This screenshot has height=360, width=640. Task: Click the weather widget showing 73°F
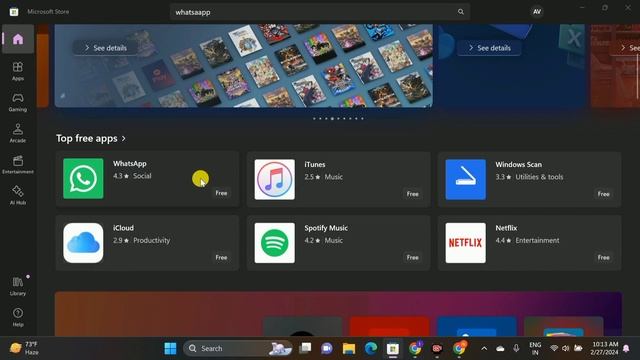24,348
